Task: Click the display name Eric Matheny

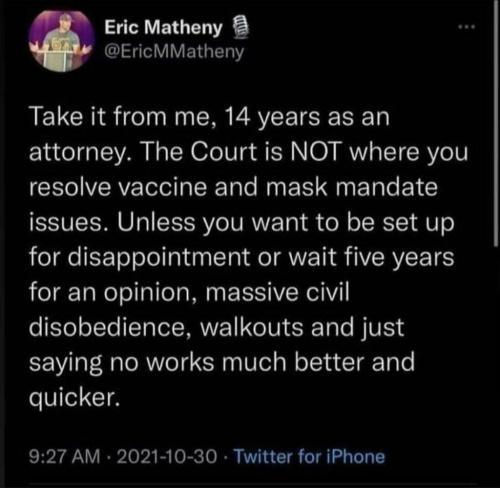Action: [x=163, y=27]
